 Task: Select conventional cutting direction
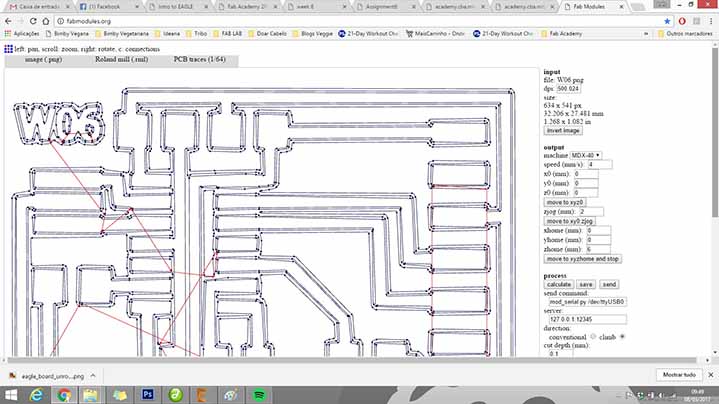tap(593, 337)
